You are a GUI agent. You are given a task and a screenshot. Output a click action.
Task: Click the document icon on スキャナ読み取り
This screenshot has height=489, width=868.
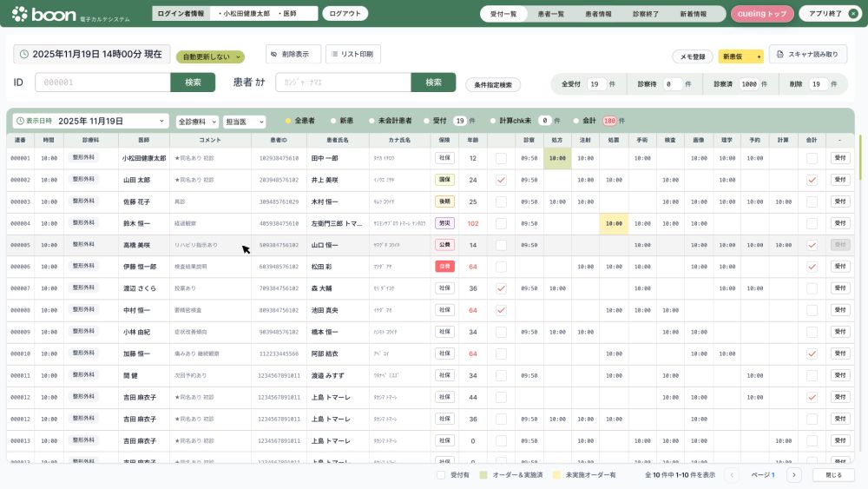780,54
